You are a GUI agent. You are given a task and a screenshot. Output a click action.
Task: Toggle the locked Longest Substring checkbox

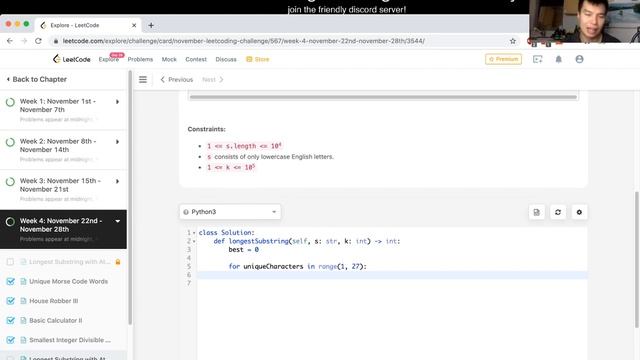coord(11,262)
